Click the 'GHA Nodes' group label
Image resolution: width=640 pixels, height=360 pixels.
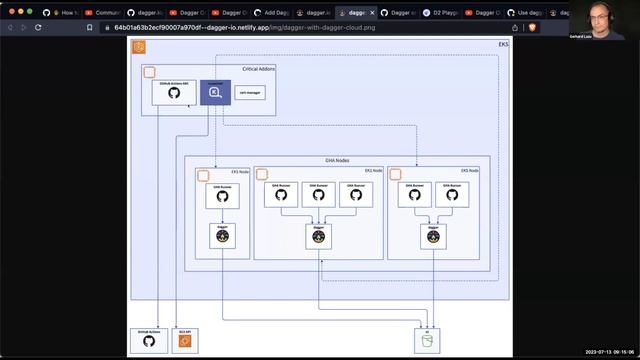tap(337, 160)
